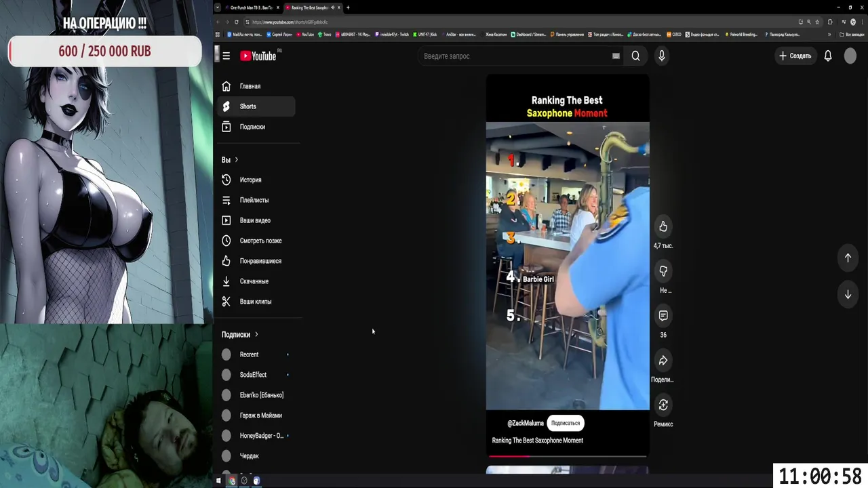
Task: Open Подписки in the sidebar
Action: 256,127
